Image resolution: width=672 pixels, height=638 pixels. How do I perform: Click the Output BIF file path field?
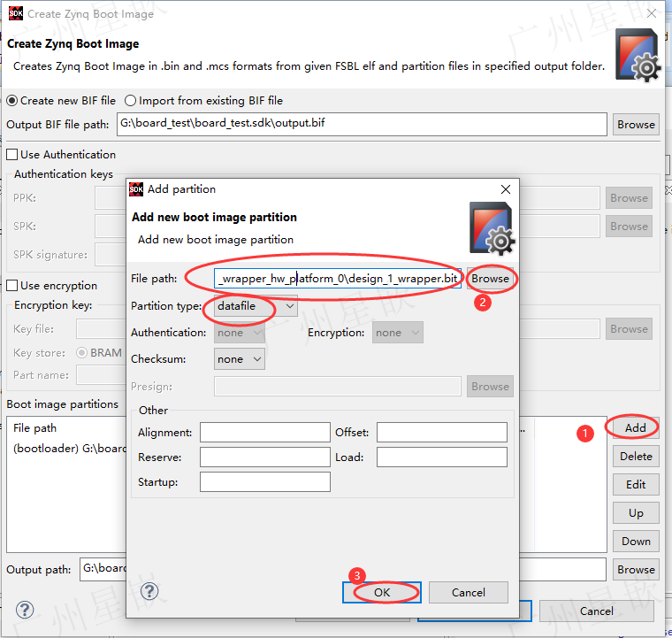click(362, 125)
